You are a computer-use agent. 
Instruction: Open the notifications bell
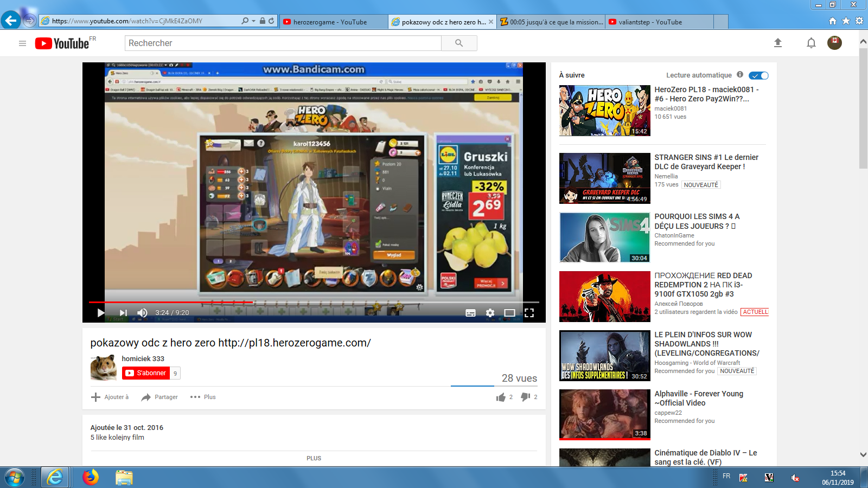[x=811, y=43]
